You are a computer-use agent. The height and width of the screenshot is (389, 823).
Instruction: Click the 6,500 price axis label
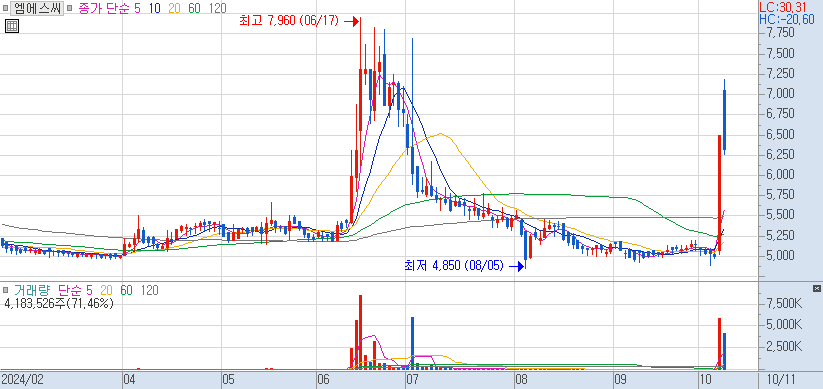pos(780,134)
